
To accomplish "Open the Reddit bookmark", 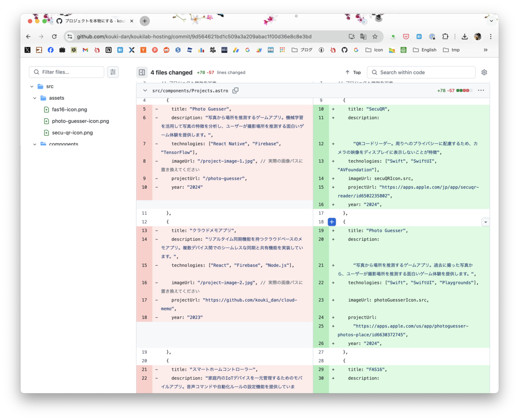I will pos(167,50).
